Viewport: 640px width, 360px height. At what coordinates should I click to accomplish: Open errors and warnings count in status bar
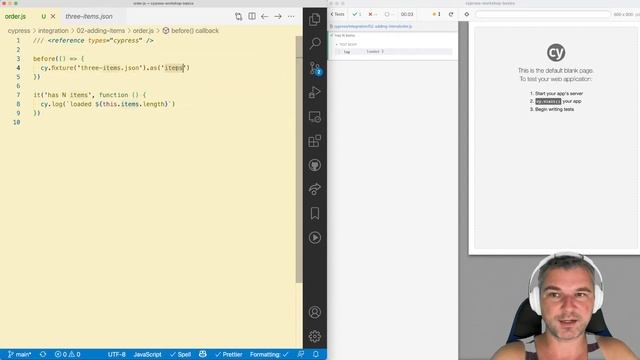pyautogui.click(x=67, y=354)
